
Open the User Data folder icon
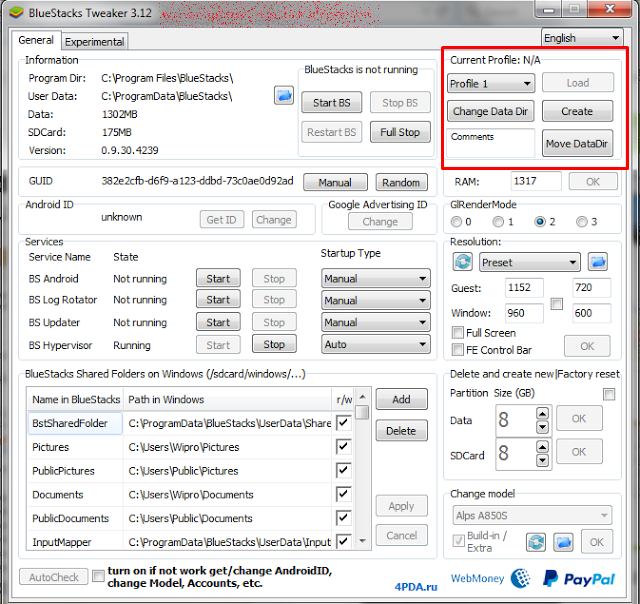(x=284, y=95)
